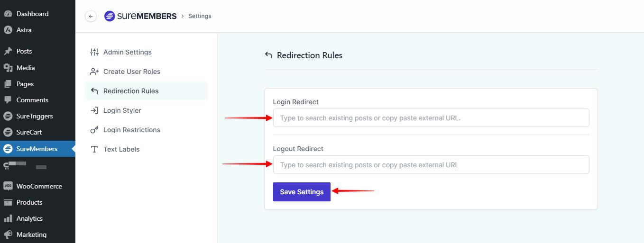
Task: Open the Media admin menu
Action: point(26,68)
